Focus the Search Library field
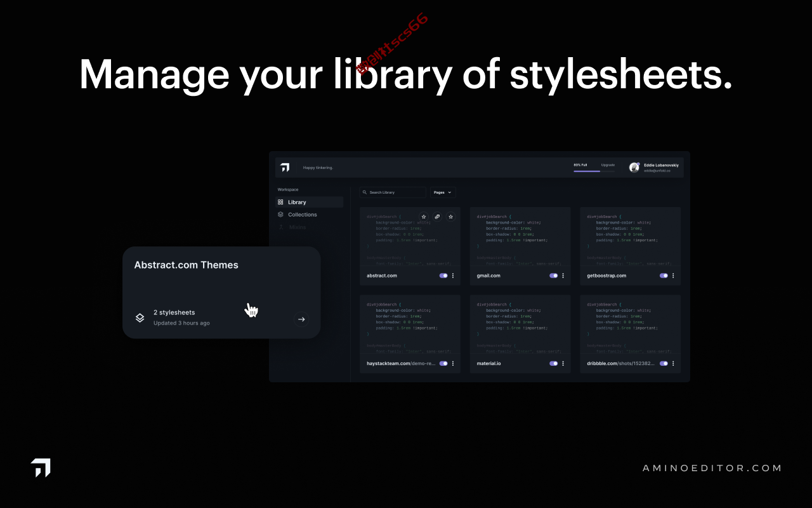Image resolution: width=812 pixels, height=508 pixels. click(x=393, y=192)
